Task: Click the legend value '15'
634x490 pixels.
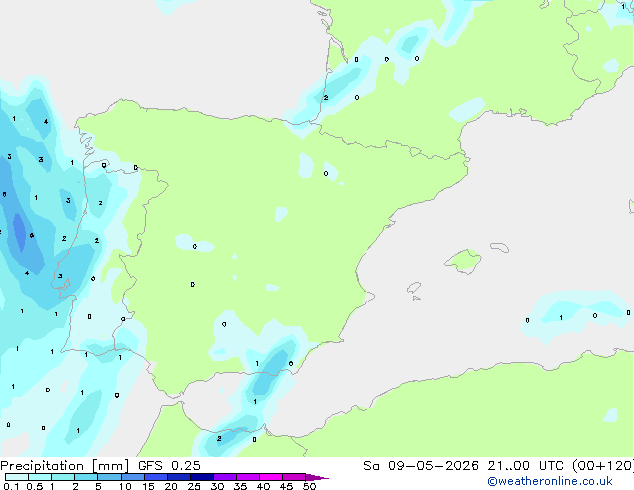Action: click(x=148, y=486)
